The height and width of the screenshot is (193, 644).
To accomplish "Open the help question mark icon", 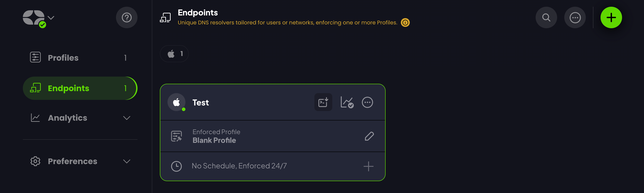I will [x=127, y=17].
